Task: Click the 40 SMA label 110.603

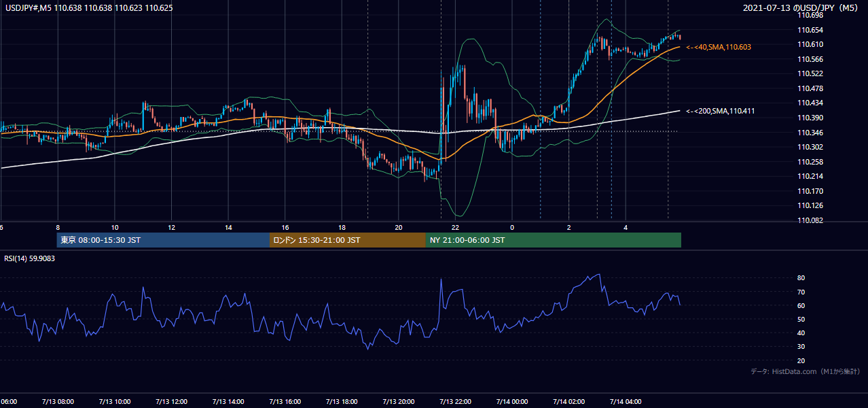Action: [x=719, y=47]
